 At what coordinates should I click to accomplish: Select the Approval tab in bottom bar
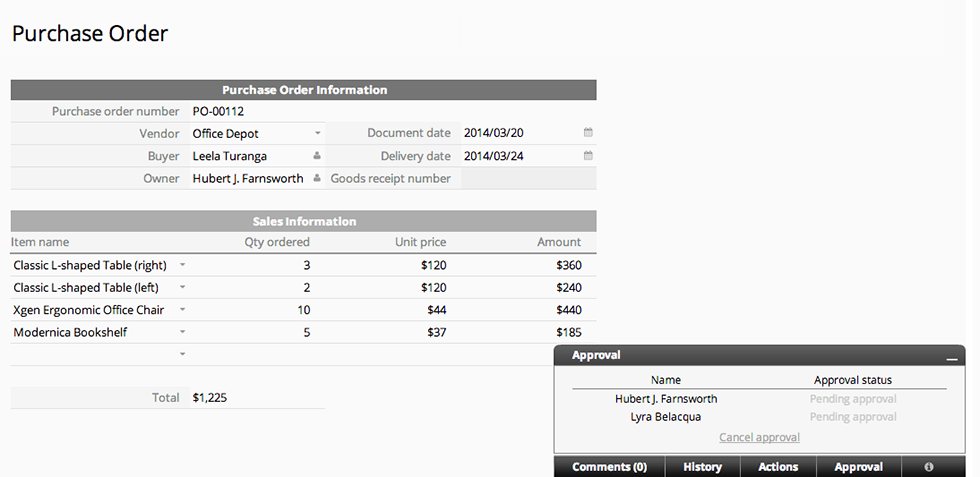858,467
